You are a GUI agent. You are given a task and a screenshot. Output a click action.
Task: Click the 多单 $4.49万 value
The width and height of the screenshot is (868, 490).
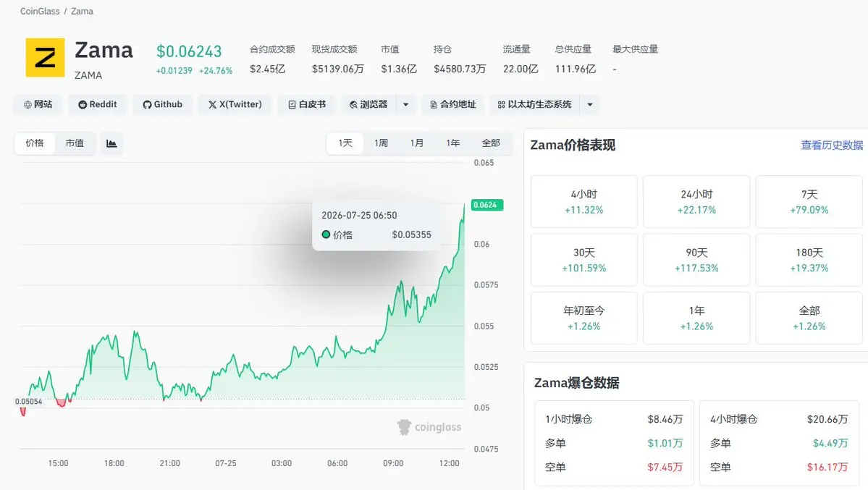[830, 443]
